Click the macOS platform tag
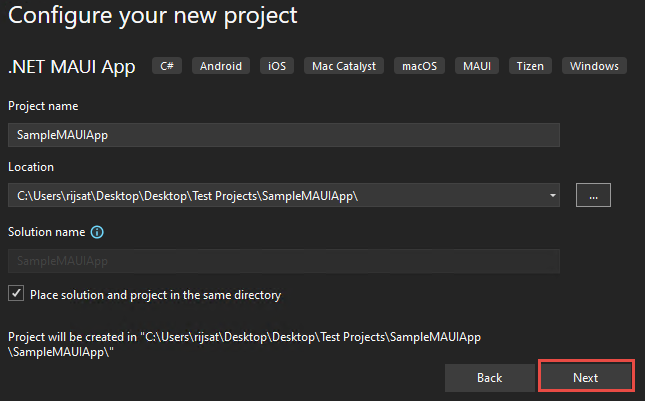 tap(419, 66)
